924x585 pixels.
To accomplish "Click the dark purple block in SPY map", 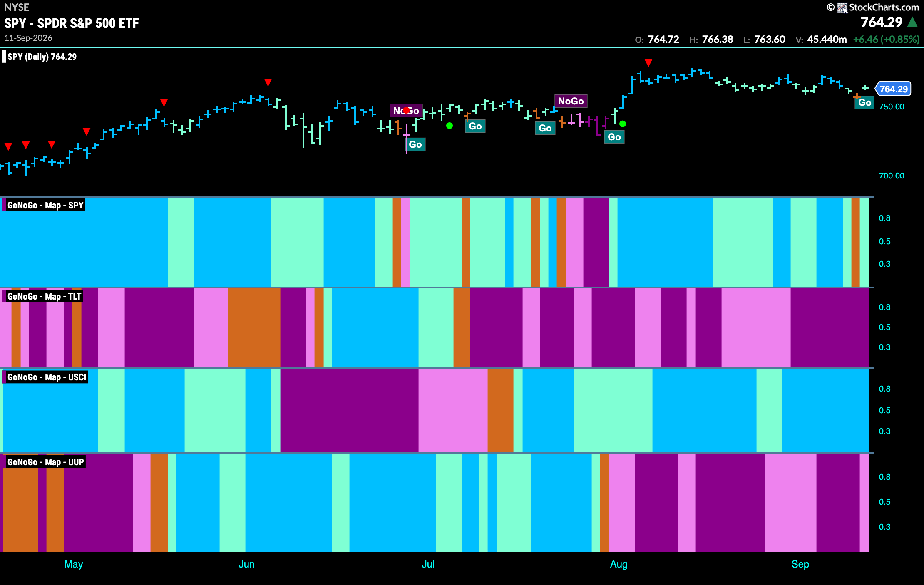I will tap(596, 242).
